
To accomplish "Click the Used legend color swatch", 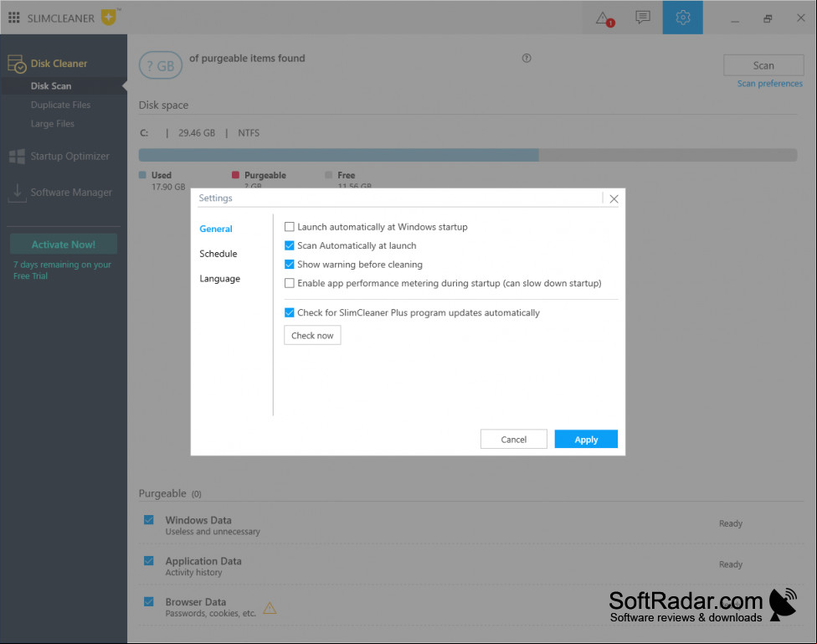I will (142, 175).
